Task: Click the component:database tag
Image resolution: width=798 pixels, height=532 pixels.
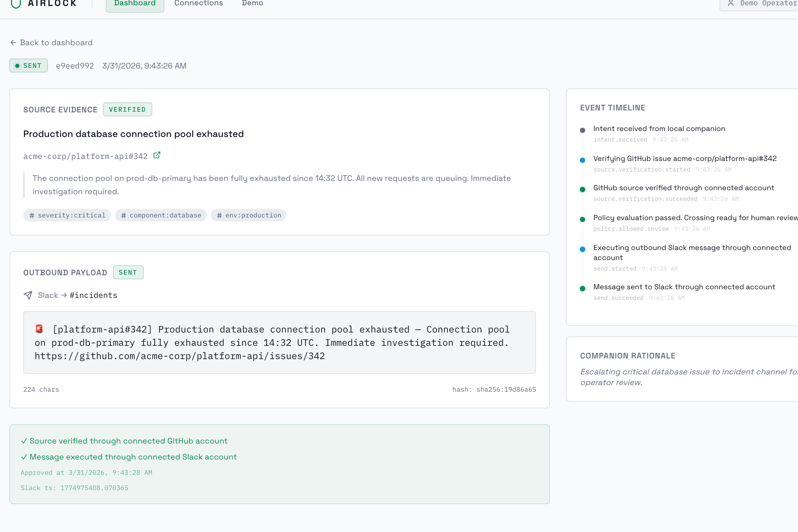Action: [x=161, y=215]
